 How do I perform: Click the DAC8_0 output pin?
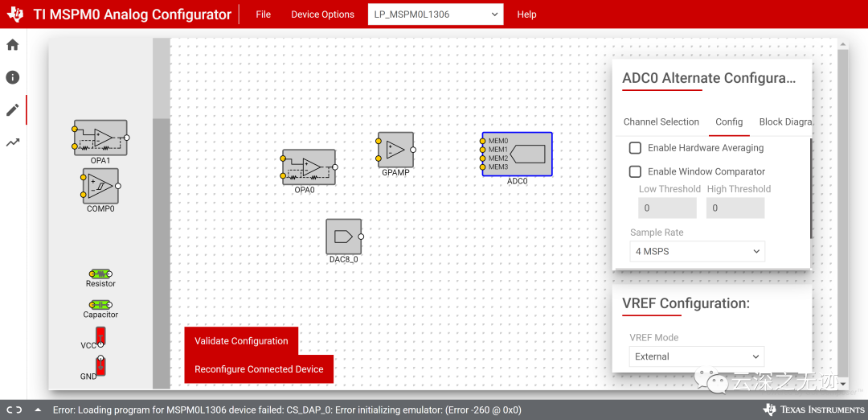tap(361, 237)
